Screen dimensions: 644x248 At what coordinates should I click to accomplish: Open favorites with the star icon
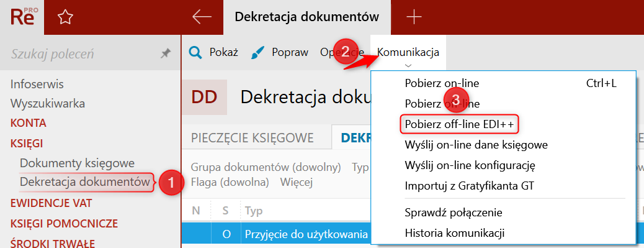(x=65, y=17)
